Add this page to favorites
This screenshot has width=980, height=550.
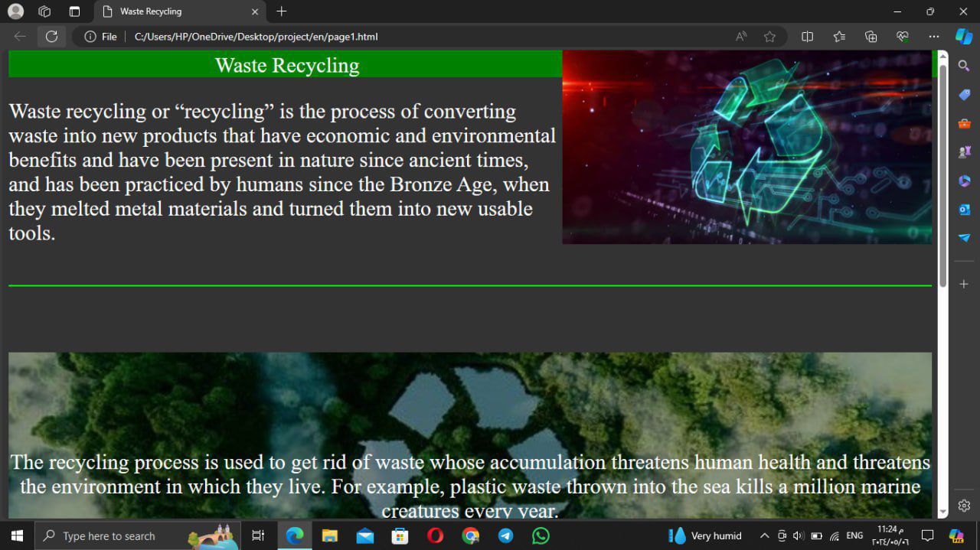769,37
